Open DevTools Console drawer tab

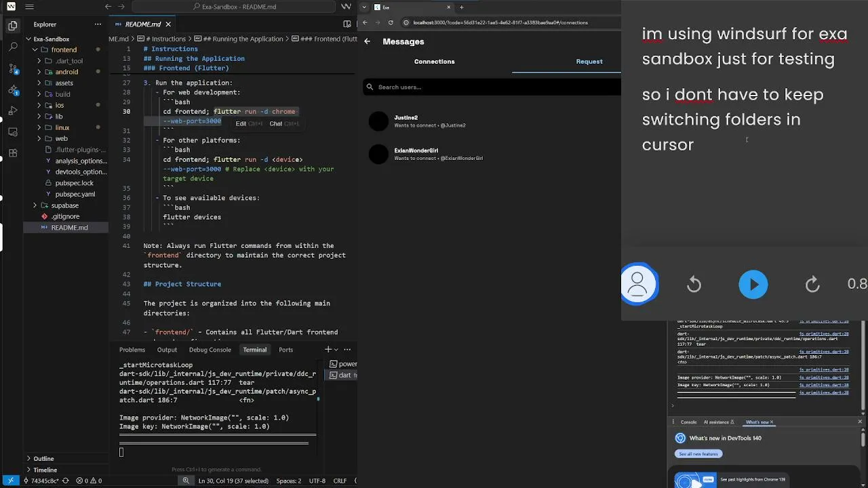tap(688, 422)
